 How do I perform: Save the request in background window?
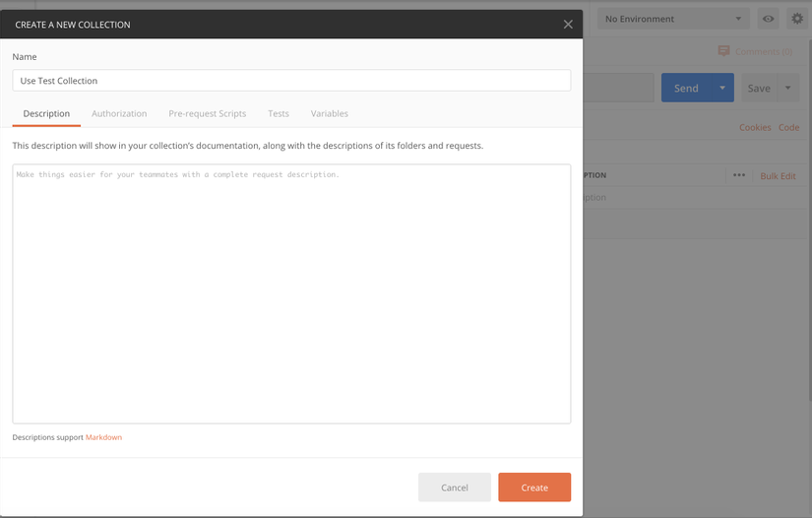click(x=759, y=88)
